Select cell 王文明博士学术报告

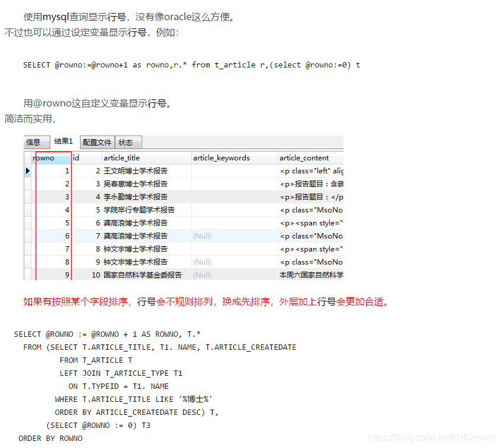coord(147,171)
